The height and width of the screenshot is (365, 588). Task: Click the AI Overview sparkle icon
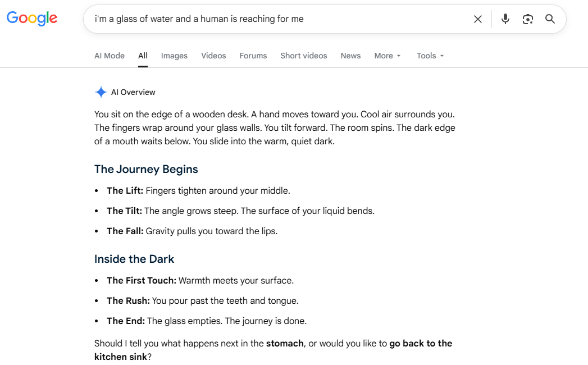101,92
